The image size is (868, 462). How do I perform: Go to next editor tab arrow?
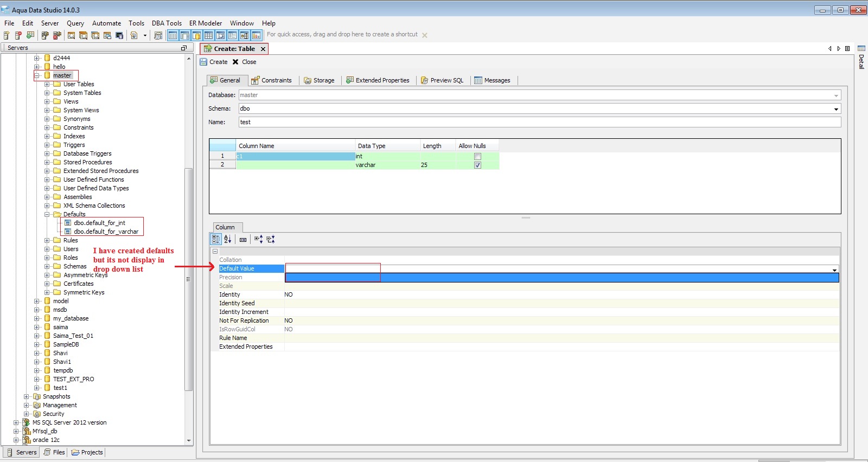(839, 49)
